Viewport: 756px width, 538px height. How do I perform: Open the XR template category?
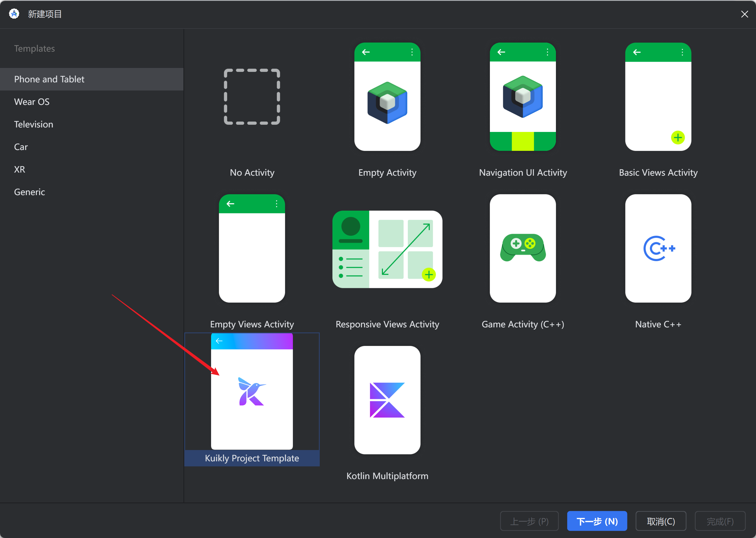point(19,169)
